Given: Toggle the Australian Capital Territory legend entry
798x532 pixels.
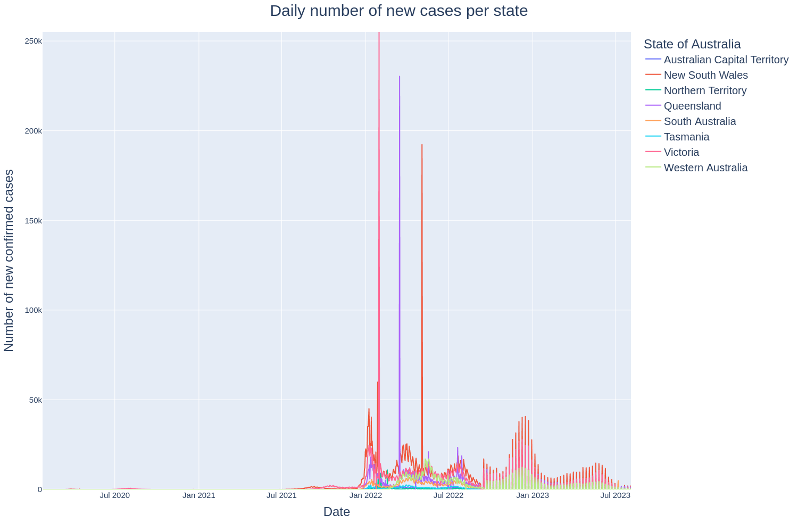Looking at the screenshot, I should point(726,60).
